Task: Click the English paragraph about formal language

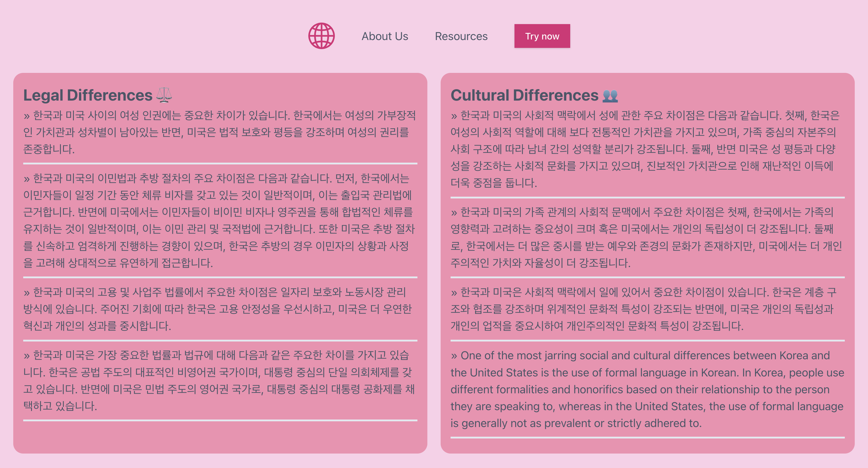Action: click(647, 389)
